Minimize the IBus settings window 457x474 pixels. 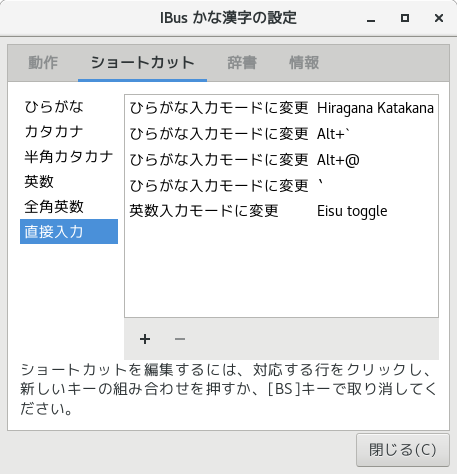[371, 18]
